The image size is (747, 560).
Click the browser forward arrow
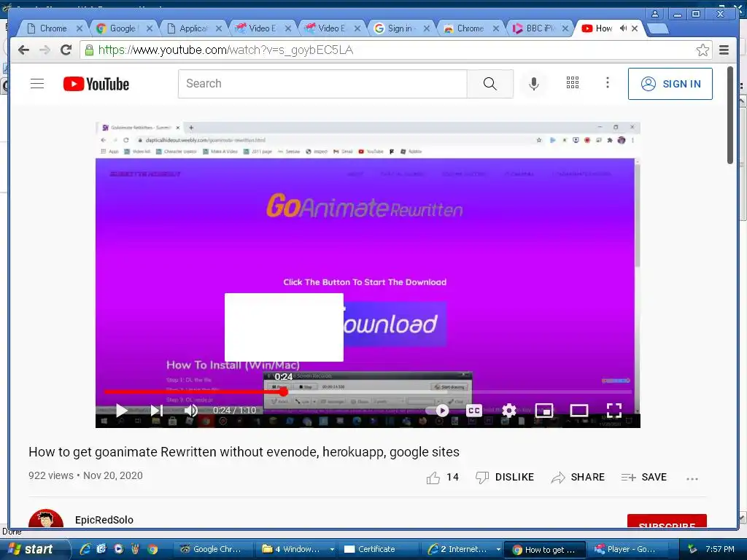click(44, 50)
